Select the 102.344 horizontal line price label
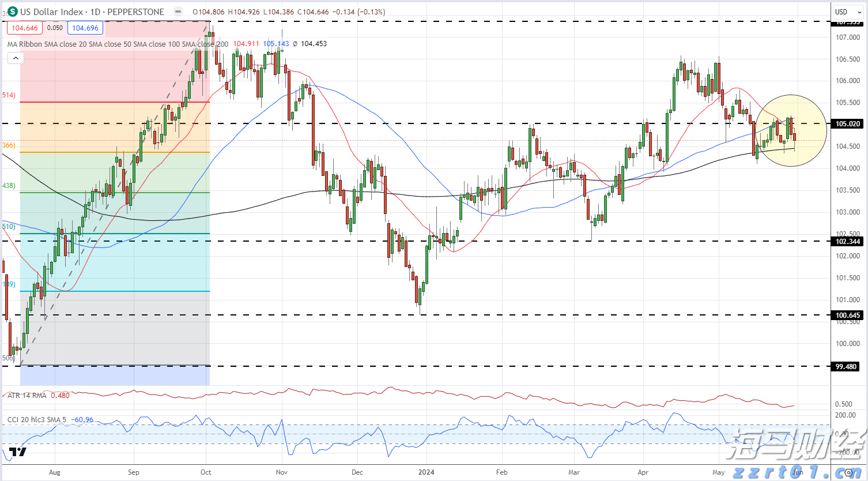 [847, 241]
